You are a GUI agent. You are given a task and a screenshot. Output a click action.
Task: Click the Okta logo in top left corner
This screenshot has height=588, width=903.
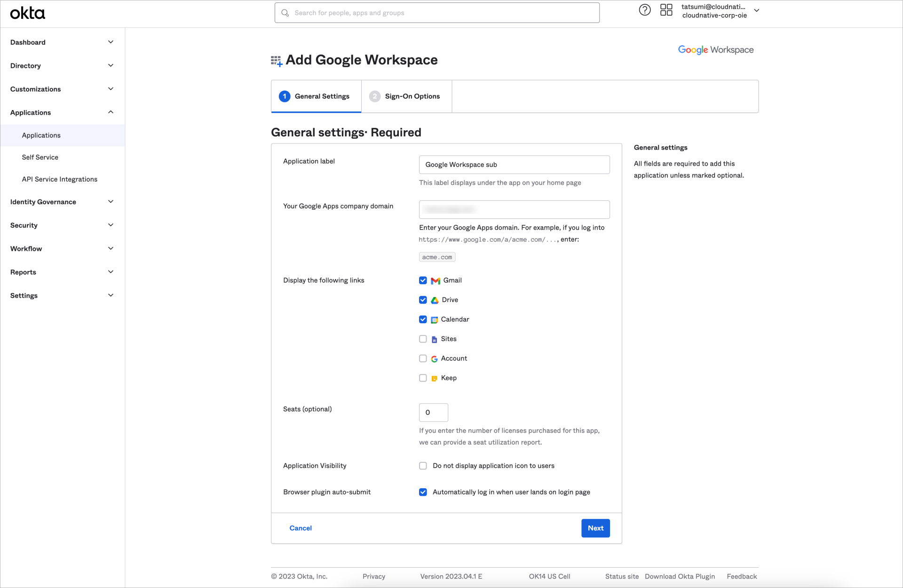pos(27,13)
